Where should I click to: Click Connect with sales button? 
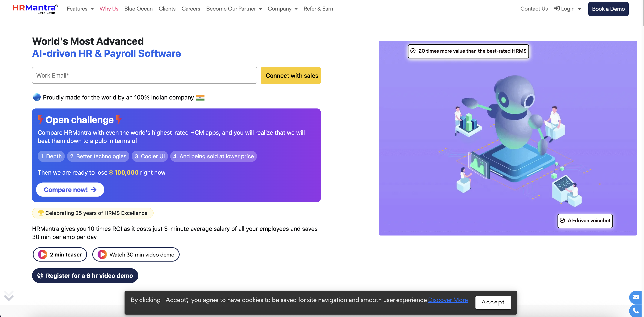click(x=290, y=75)
